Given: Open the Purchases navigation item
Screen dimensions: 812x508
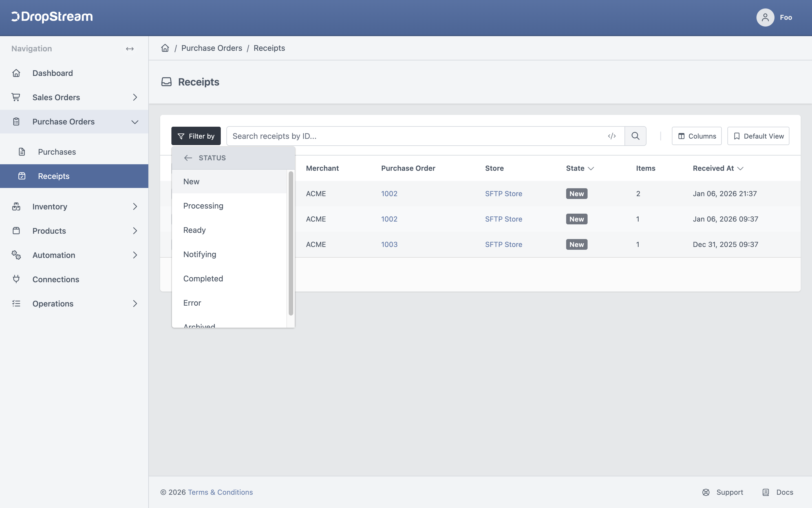Looking at the screenshot, I should click(74, 152).
